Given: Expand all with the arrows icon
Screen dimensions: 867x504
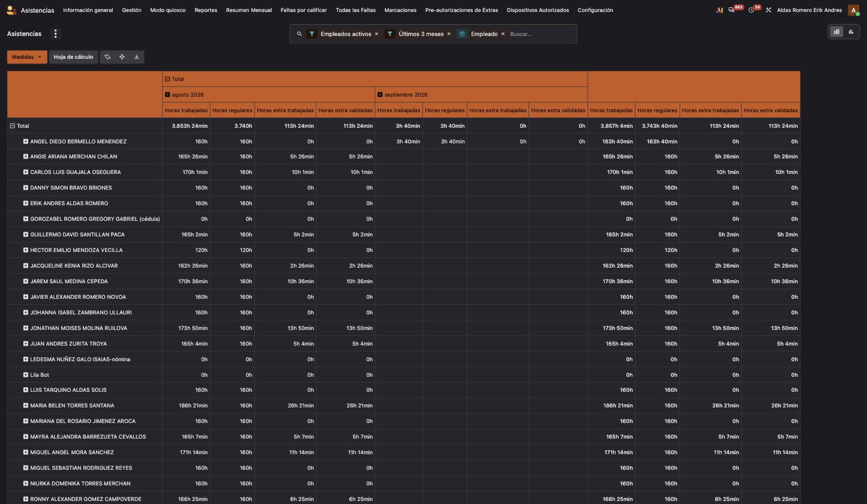Looking at the screenshot, I should (122, 57).
